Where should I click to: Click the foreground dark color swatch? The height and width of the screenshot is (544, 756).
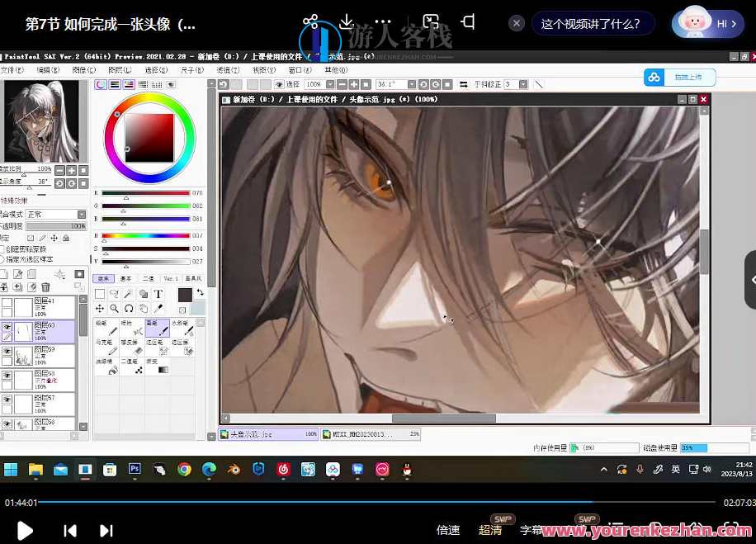point(185,295)
